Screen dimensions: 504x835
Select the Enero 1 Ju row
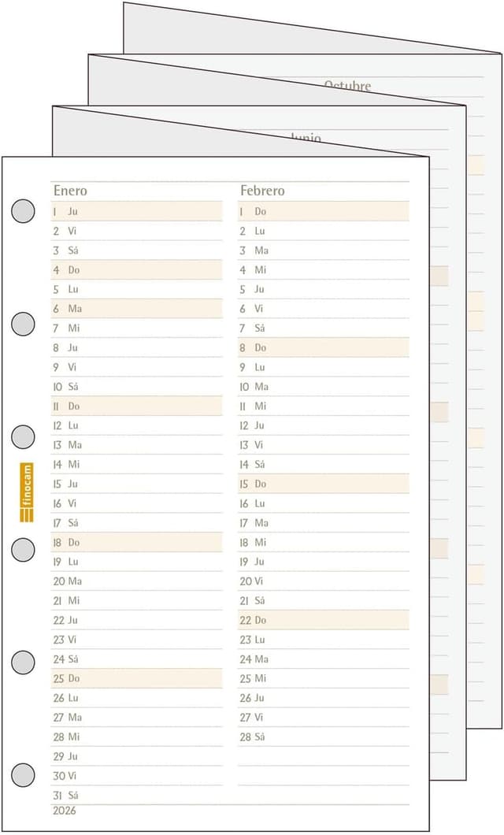click(x=136, y=211)
